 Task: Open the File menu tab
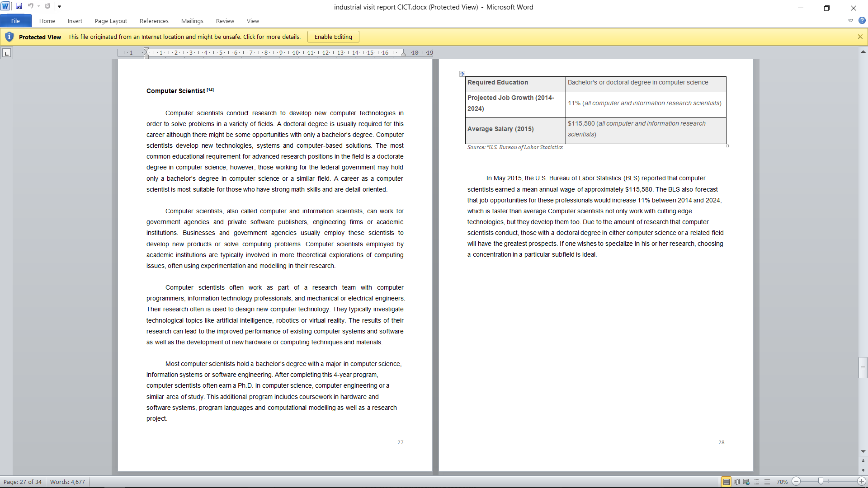[x=15, y=21]
